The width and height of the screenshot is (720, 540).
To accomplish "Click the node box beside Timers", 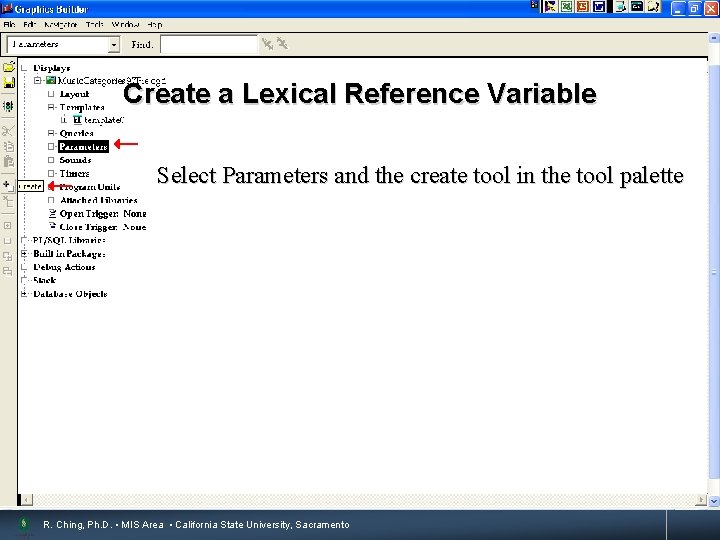I will (x=51, y=173).
